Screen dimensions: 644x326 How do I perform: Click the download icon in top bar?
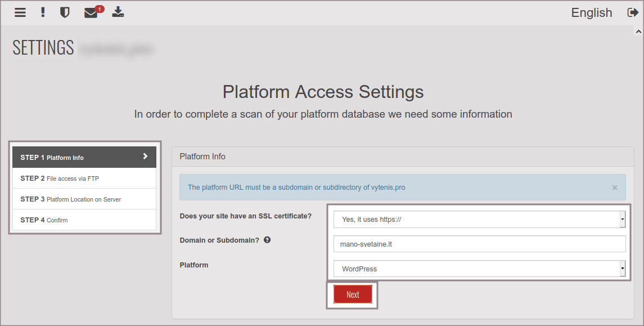coord(118,12)
